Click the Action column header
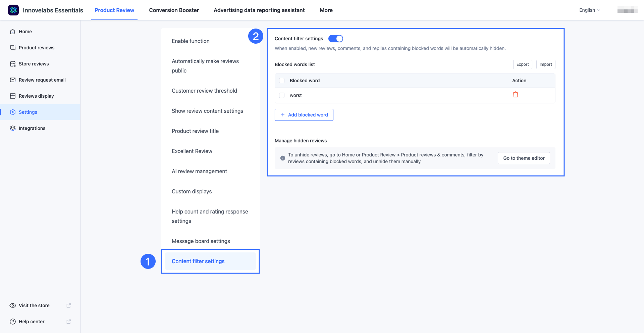 (x=519, y=81)
